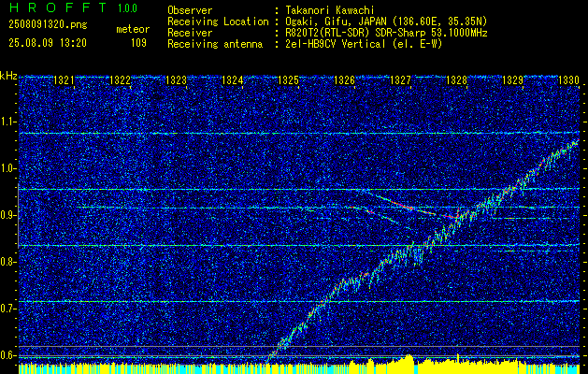
Task: Click the 1327 time marker
Action: coord(400,79)
